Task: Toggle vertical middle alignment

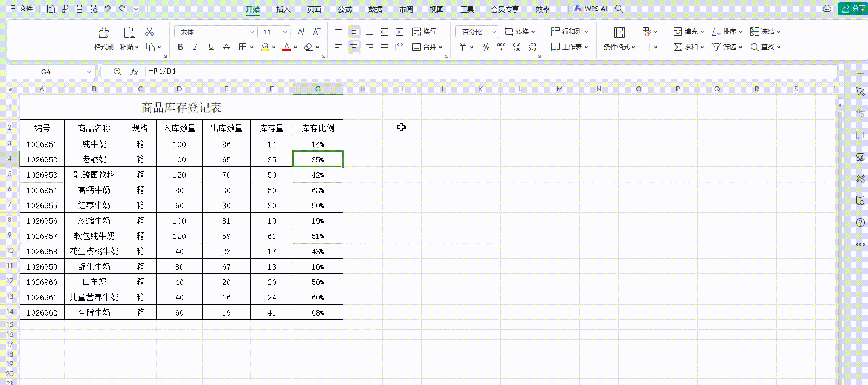Action: coord(354,32)
